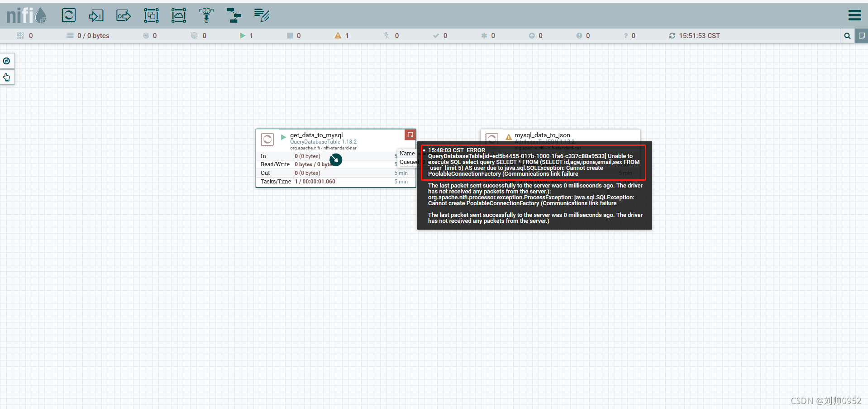
Task: Select the mysql_data_to_json processor name
Action: (x=542, y=135)
